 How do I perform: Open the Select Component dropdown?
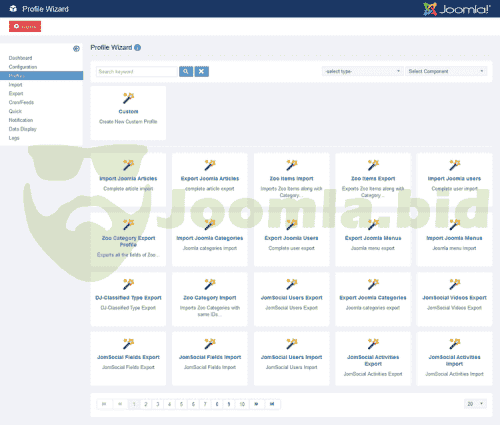pyautogui.click(x=446, y=71)
